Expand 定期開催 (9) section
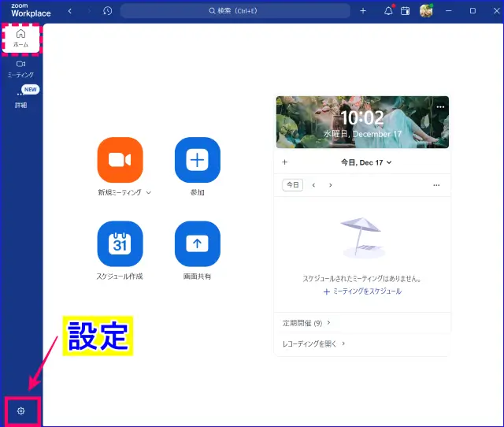 (x=306, y=323)
